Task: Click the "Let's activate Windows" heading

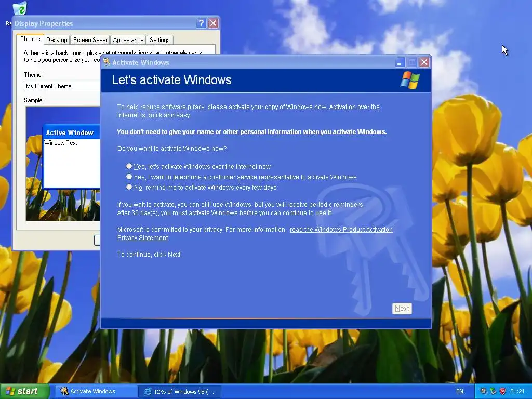Action: pos(171,79)
